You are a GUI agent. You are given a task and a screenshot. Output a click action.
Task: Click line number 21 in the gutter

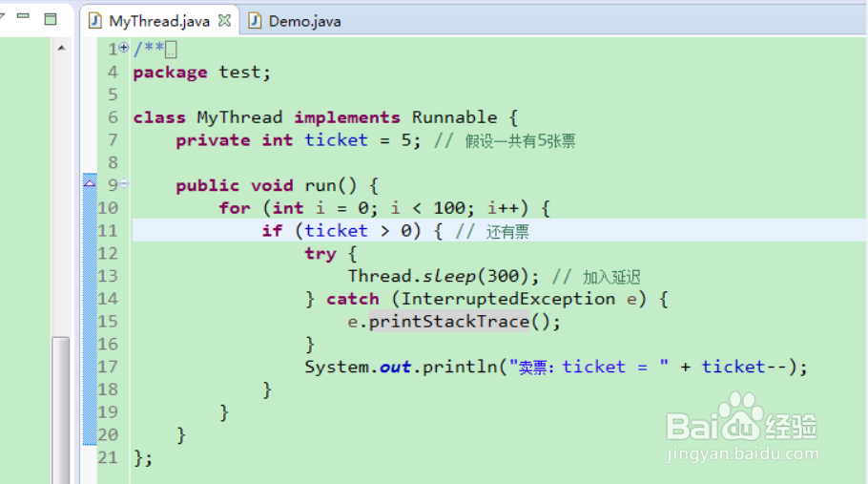[x=109, y=457]
